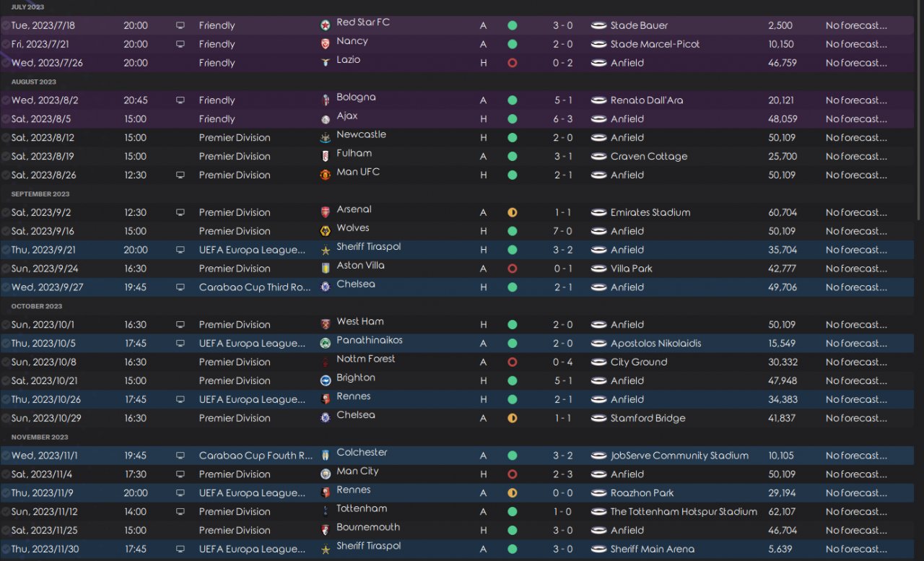Image resolution: width=924 pixels, height=561 pixels.
Task: Toggle check circle on Sun 2023/10/8 fixture
Action: 6,362
